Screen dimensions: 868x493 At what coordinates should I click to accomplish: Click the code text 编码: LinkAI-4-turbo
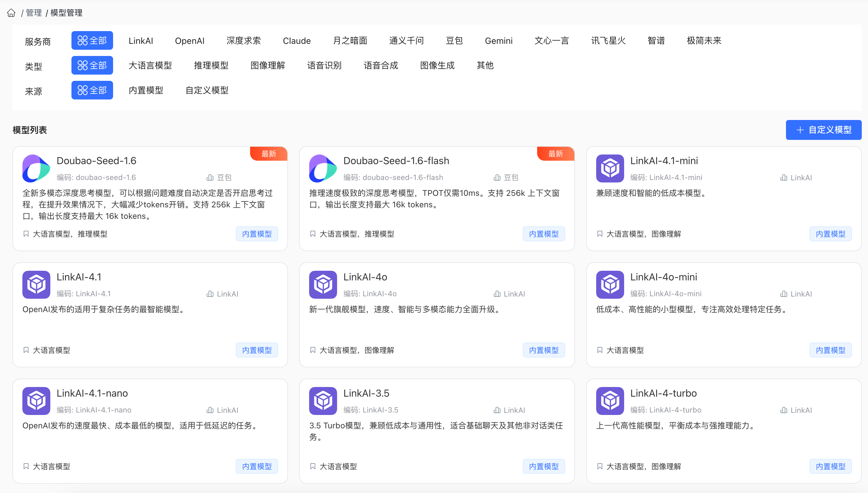pyautogui.click(x=665, y=410)
